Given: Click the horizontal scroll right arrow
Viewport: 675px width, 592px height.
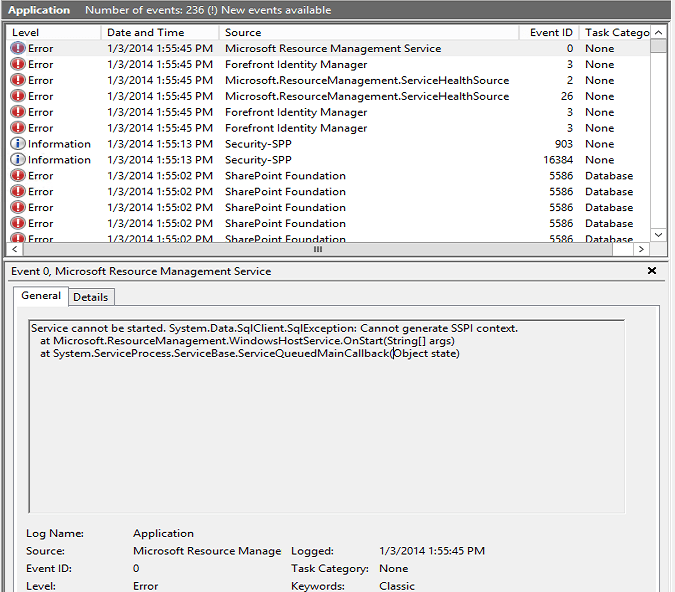Looking at the screenshot, I should tap(641, 249).
